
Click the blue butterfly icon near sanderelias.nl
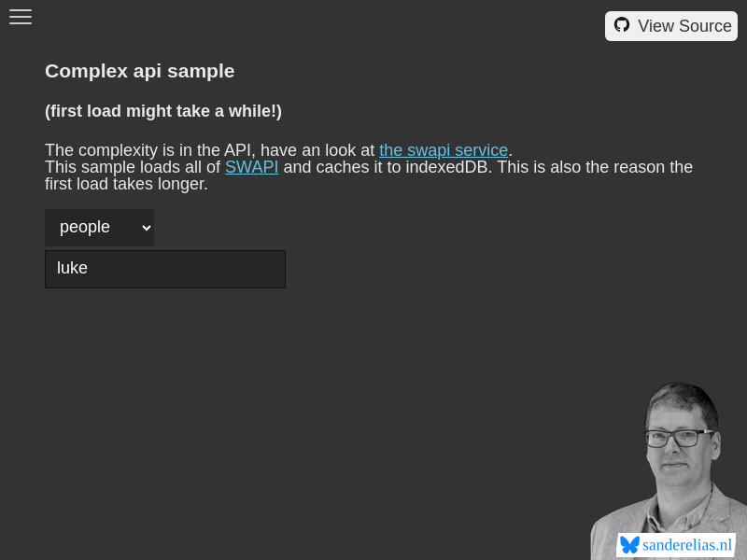tap(628, 545)
